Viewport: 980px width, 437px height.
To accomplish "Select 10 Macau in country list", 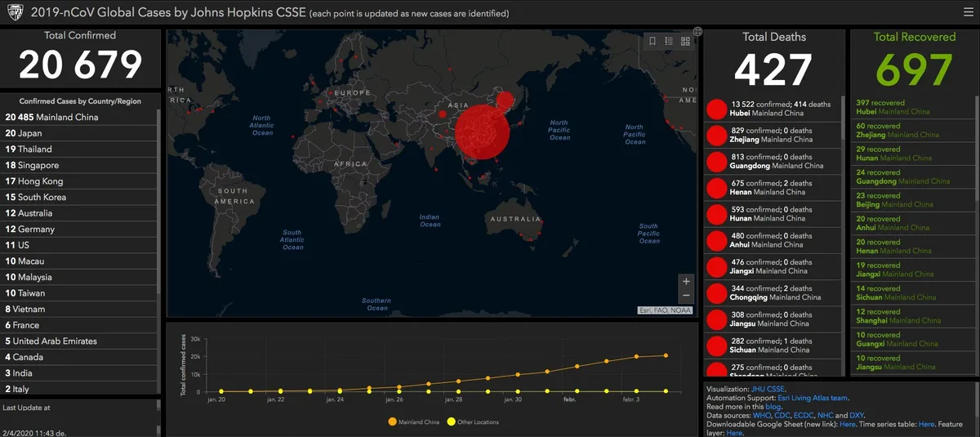I will pyautogui.click(x=79, y=261).
